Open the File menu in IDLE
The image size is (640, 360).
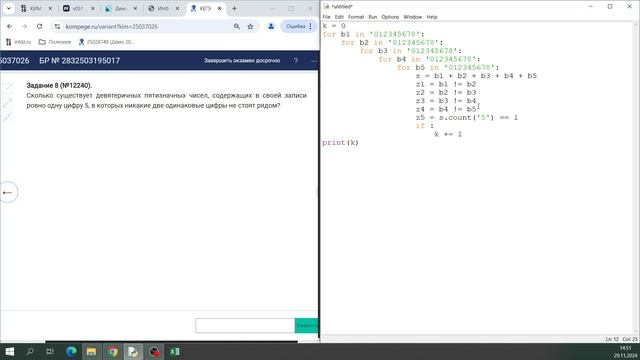click(x=326, y=17)
